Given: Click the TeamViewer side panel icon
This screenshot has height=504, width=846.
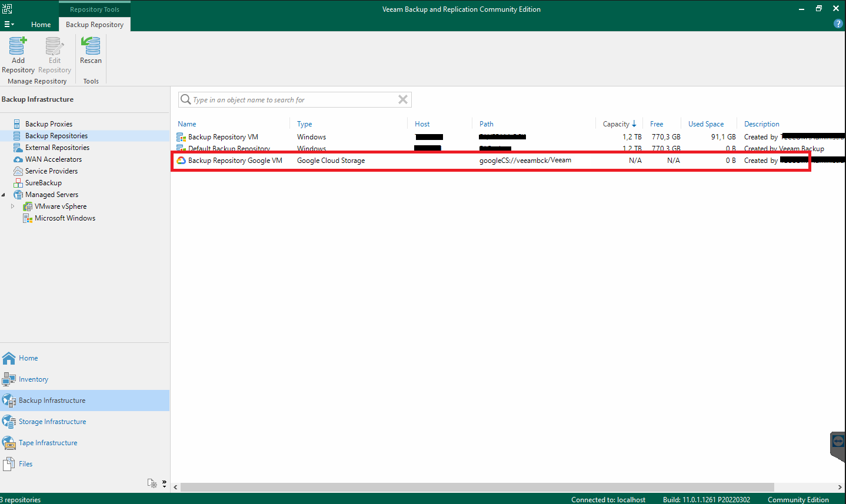Looking at the screenshot, I should 838,442.
